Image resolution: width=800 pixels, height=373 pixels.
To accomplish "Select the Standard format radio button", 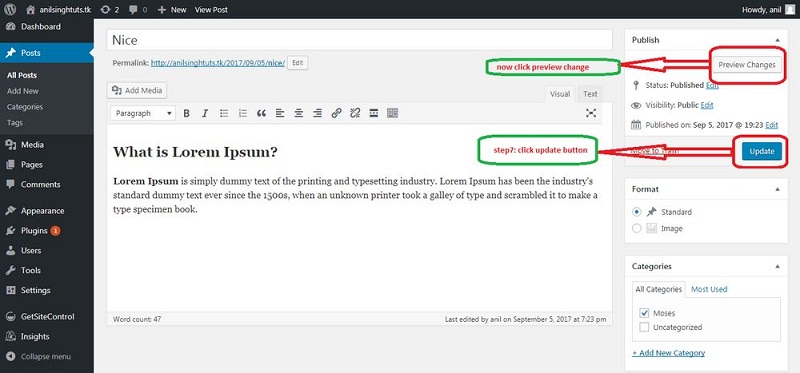I will point(636,212).
